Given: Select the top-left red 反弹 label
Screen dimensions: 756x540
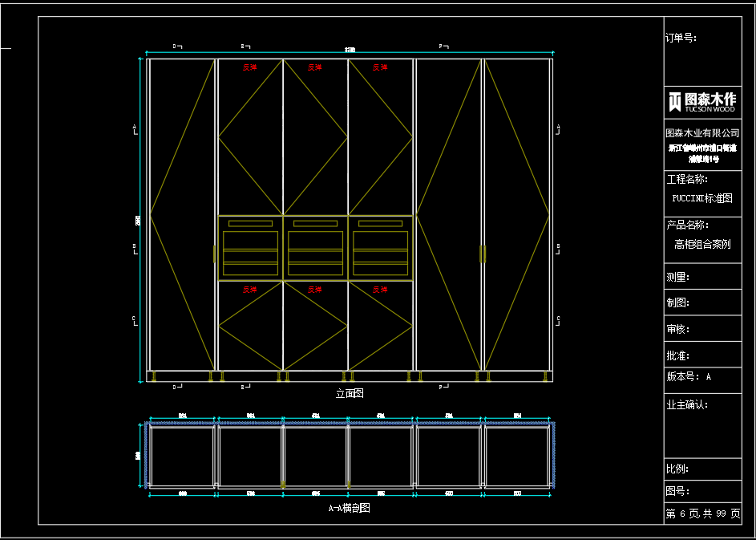Looking at the screenshot, I should (249, 67).
